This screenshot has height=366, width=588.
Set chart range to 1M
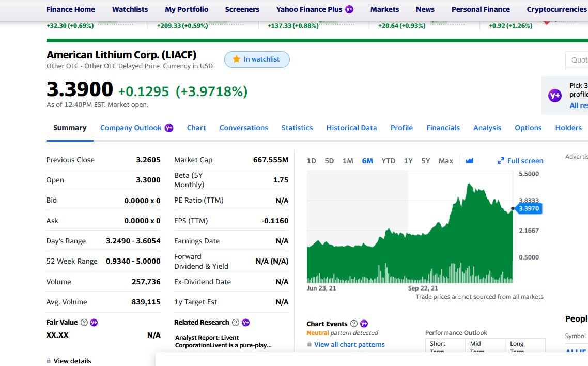click(348, 161)
